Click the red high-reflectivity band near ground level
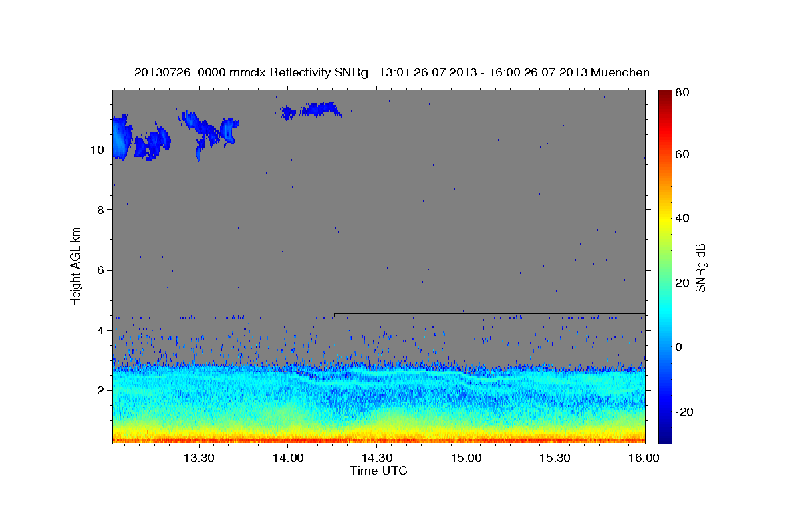Screen dimensions: 798x532 click(378, 440)
